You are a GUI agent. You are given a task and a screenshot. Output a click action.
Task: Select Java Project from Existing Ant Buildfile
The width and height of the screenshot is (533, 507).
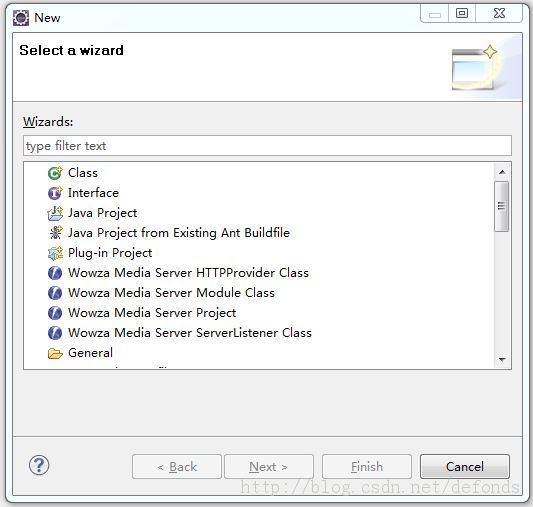click(x=179, y=233)
